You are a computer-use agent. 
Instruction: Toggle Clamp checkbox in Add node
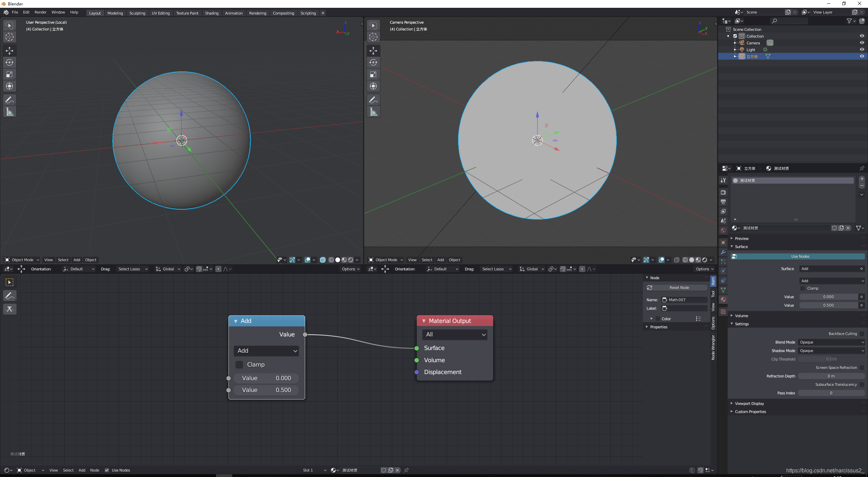tap(238, 364)
